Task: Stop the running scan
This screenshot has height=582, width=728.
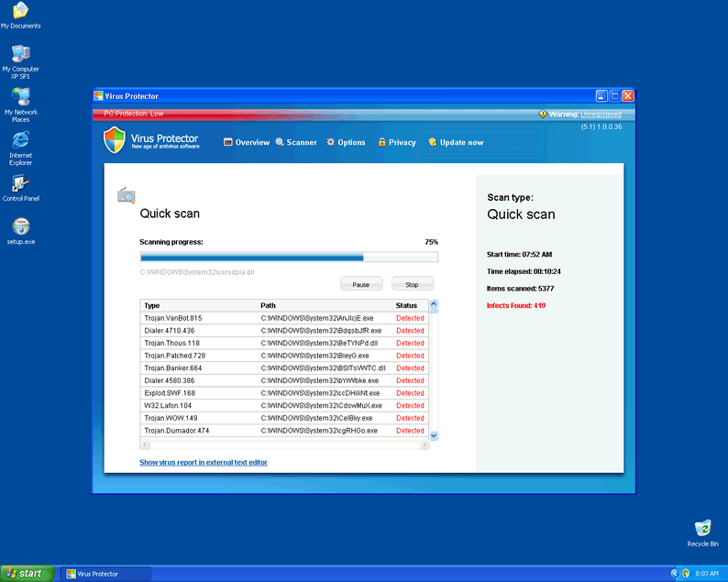Action: [x=412, y=284]
